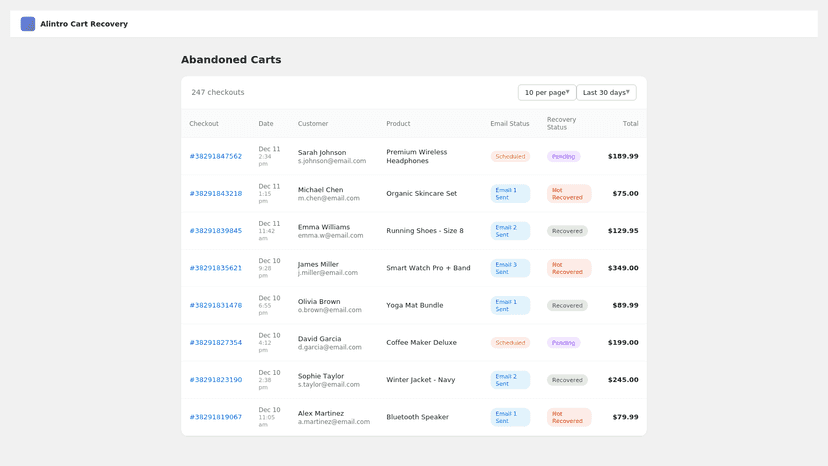
Task: Click product Premium Wireless Headphones
Action: [417, 156]
